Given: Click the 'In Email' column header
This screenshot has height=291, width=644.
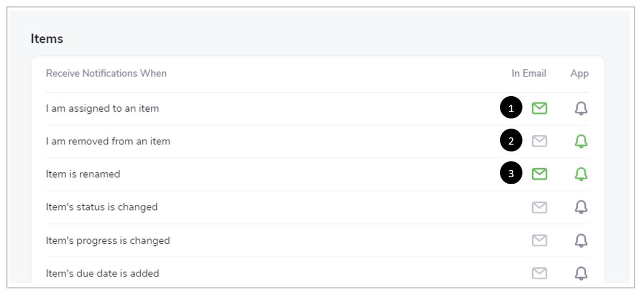Looking at the screenshot, I should 529,74.
